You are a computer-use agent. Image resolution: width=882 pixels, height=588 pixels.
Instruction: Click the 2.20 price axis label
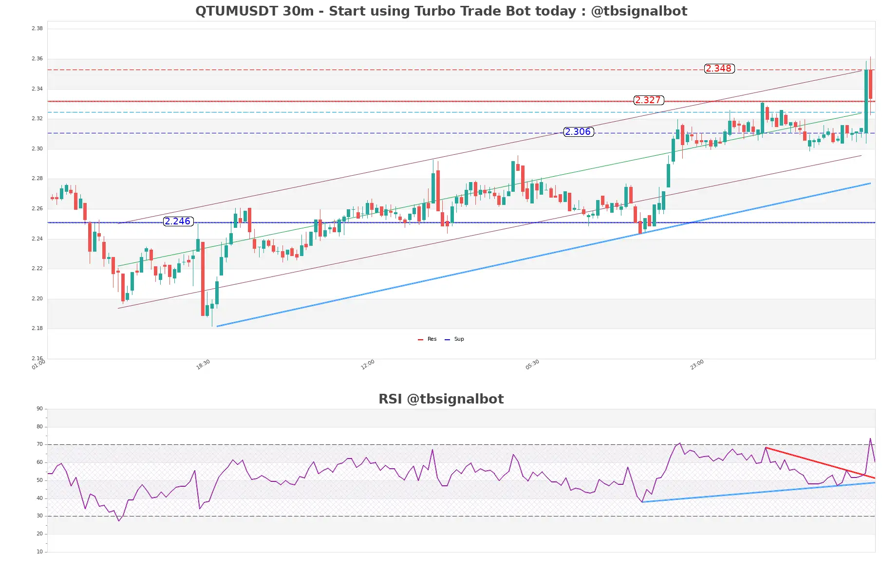[37, 299]
